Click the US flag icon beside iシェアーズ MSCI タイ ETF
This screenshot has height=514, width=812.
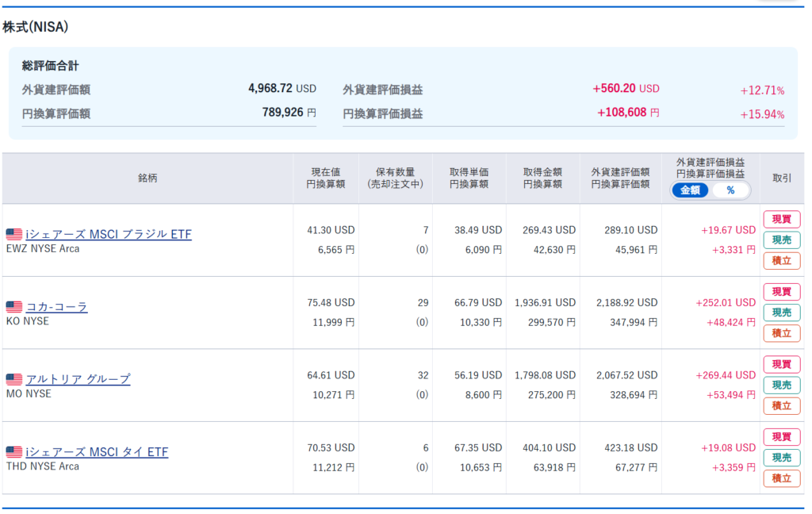point(14,452)
